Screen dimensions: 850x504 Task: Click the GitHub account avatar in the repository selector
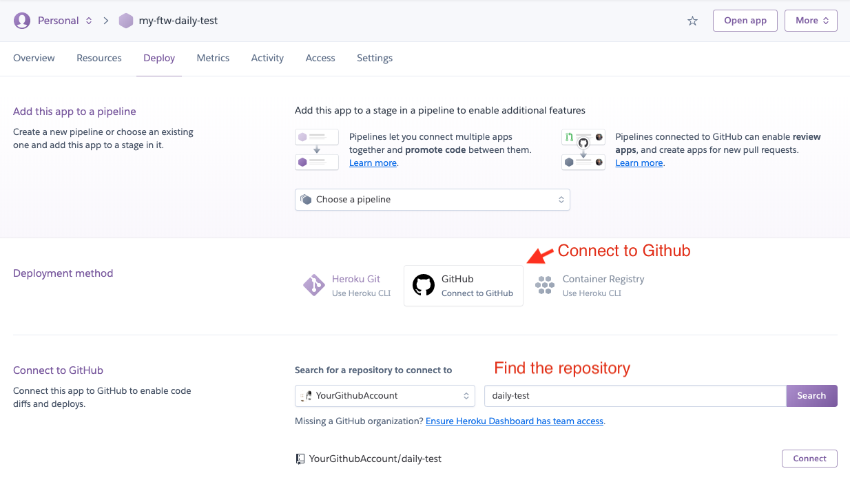click(307, 395)
